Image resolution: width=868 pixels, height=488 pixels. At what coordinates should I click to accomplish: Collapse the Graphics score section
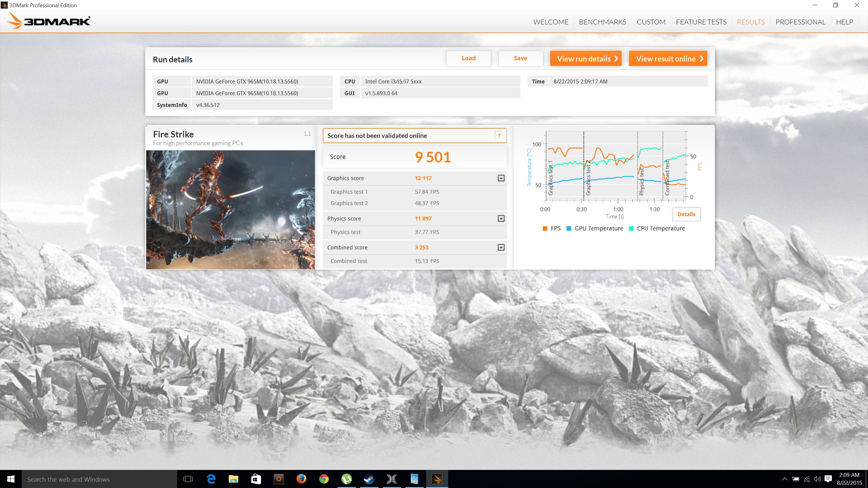click(501, 178)
